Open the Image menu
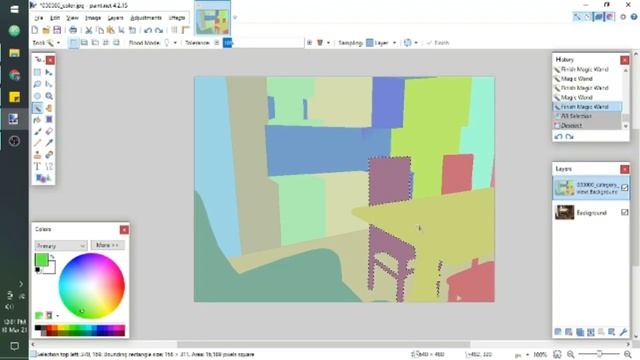The height and width of the screenshot is (360, 640). click(x=93, y=18)
